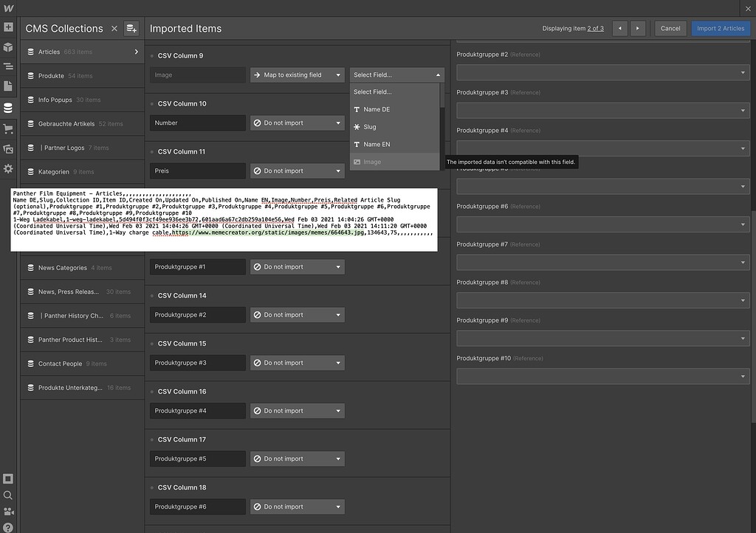Open the project Settings gear panel

(x=10, y=168)
